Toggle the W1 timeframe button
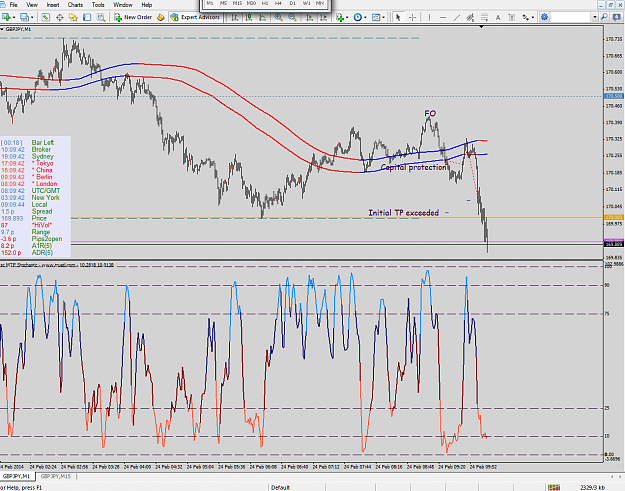Viewport: 625px width, 491px height. [x=306, y=3]
